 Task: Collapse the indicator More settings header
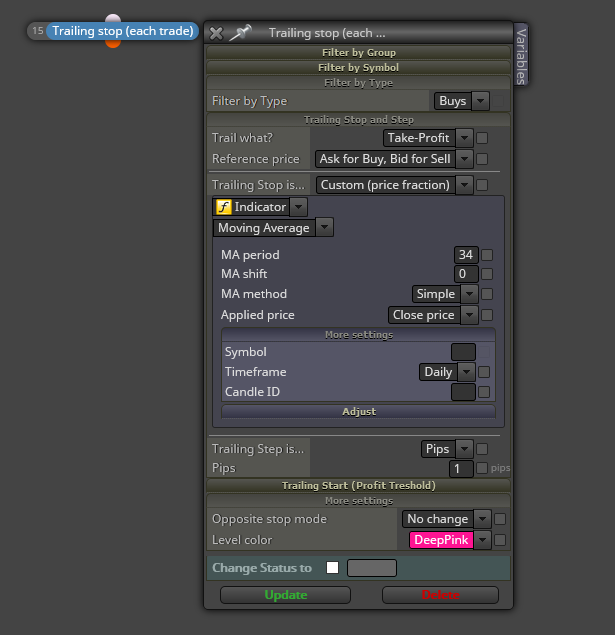(x=358, y=335)
